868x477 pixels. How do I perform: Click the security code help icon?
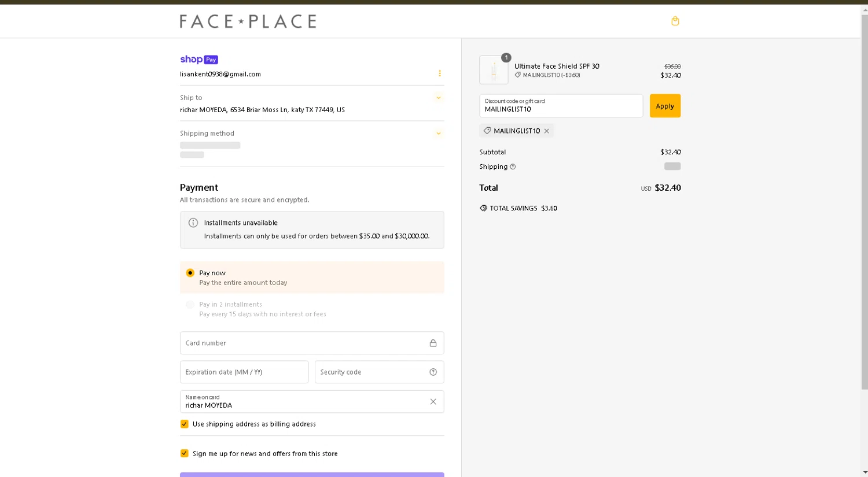point(433,372)
